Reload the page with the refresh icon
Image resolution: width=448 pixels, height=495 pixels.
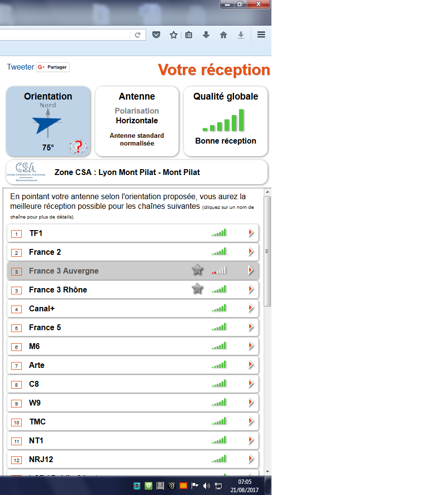pos(137,35)
